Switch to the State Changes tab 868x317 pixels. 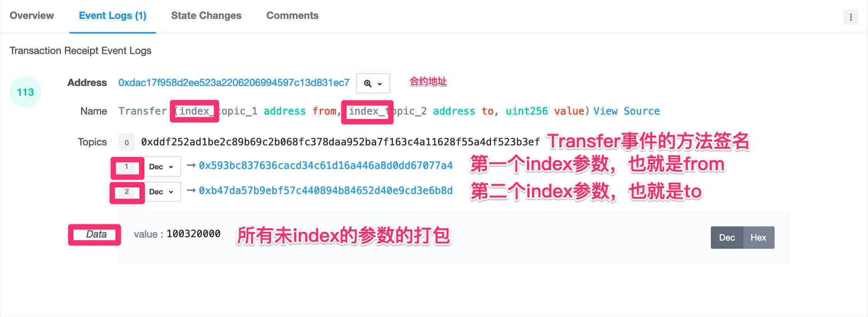click(x=206, y=15)
